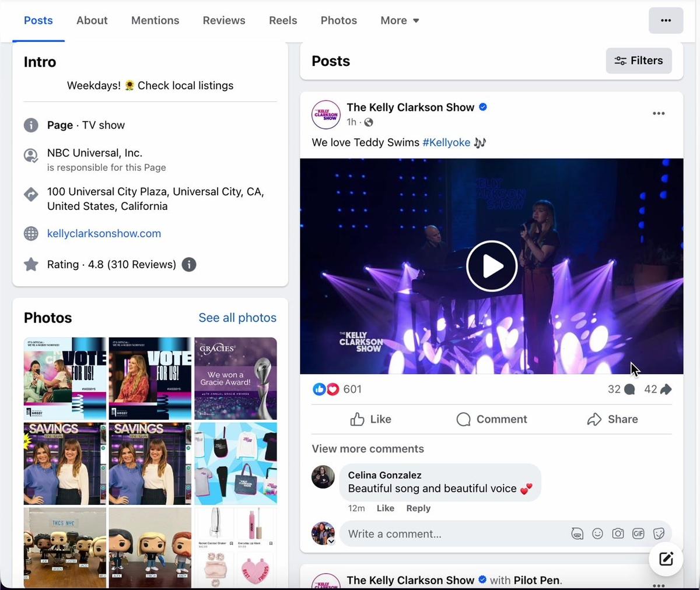Share the Teddy Swims post
Image resolution: width=700 pixels, height=590 pixels.
[612, 419]
